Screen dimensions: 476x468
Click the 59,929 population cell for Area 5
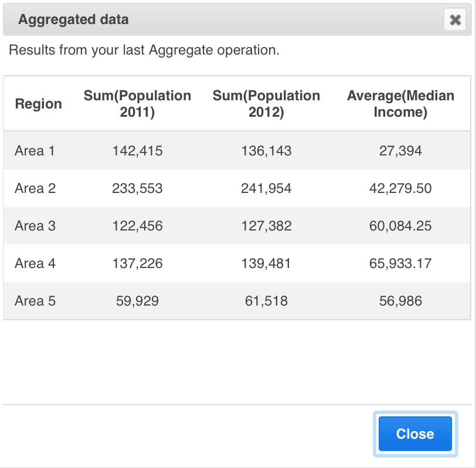point(137,301)
